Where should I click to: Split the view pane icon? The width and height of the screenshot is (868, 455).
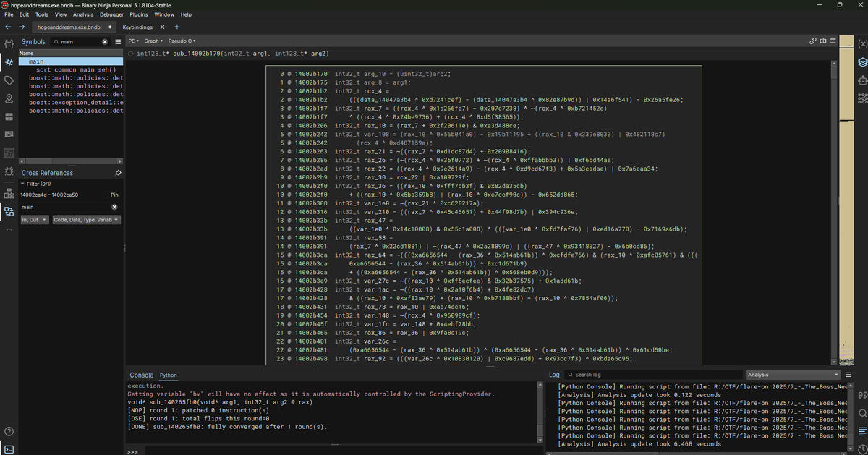click(822, 41)
